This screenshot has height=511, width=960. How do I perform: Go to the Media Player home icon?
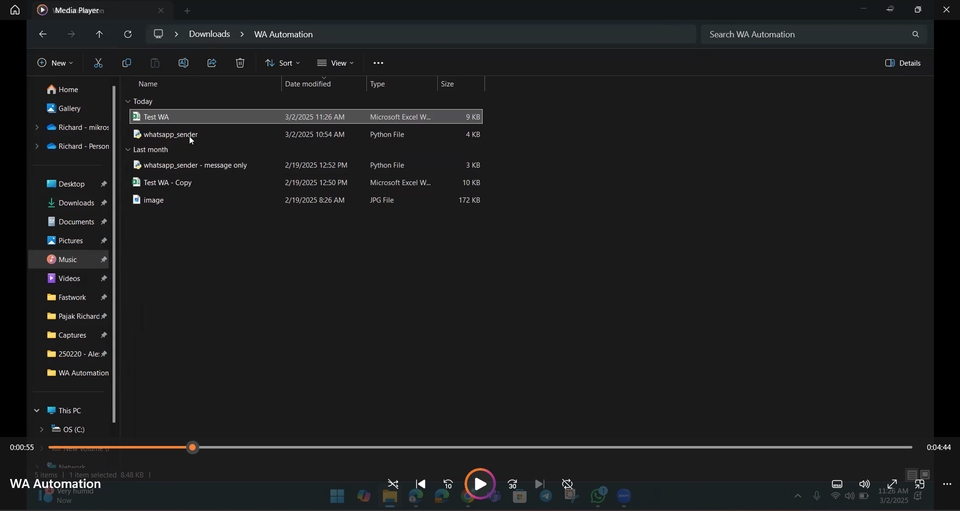pos(15,10)
